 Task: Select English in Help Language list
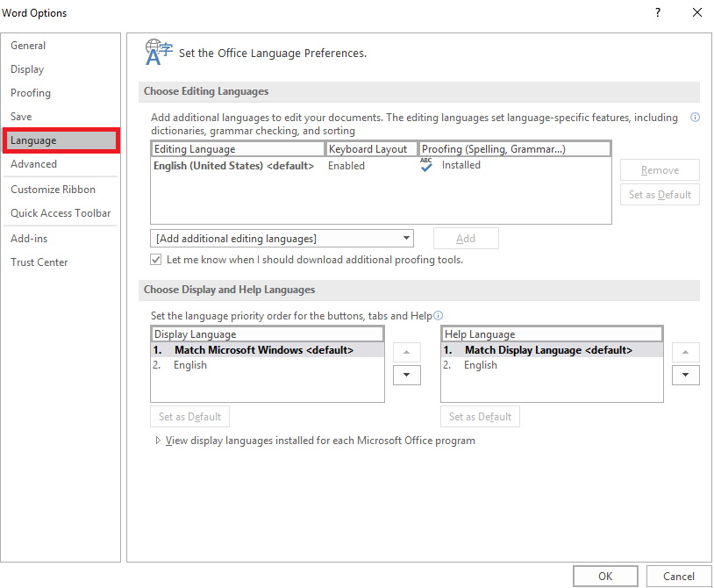[x=552, y=365]
